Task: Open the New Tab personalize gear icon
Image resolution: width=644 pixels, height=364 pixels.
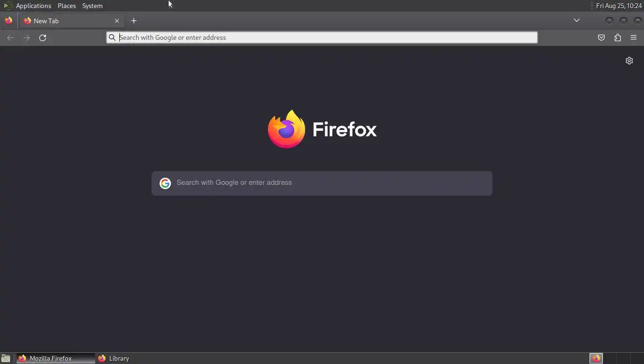Action: click(629, 61)
